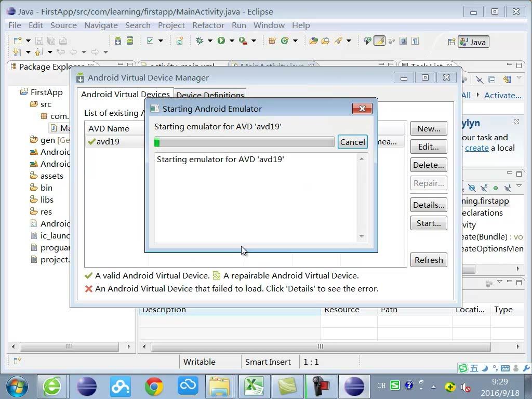Screen dimensions: 532x399
Task: Click the New Java Package icon
Action: [272, 41]
